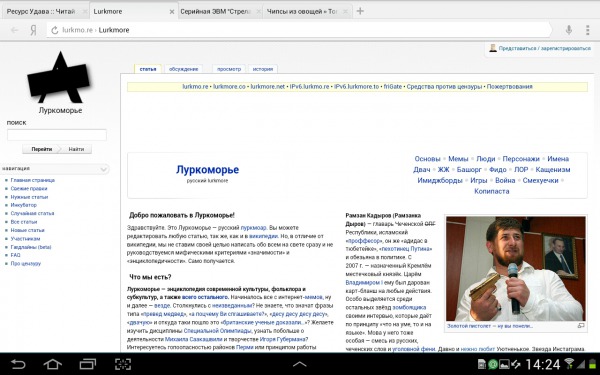Open a new tab with the plus button
The height and width of the screenshot is (375, 600).
coord(360,11)
